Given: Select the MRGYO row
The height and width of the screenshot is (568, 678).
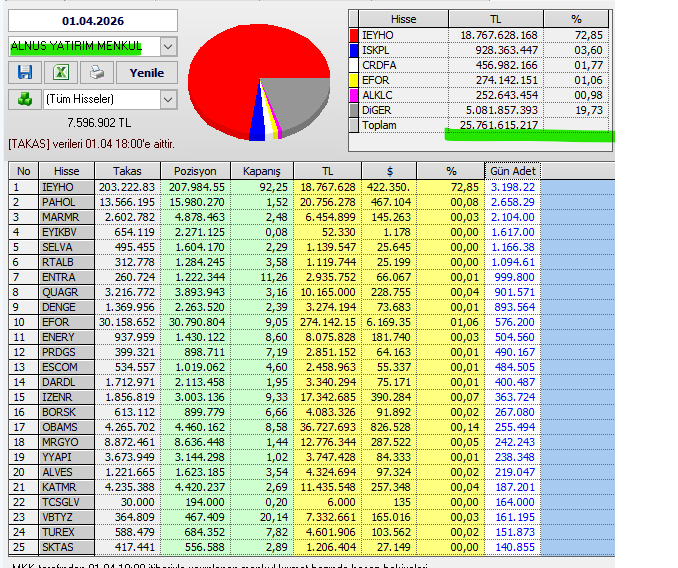Looking at the screenshot, I should pyautogui.click(x=311, y=442).
